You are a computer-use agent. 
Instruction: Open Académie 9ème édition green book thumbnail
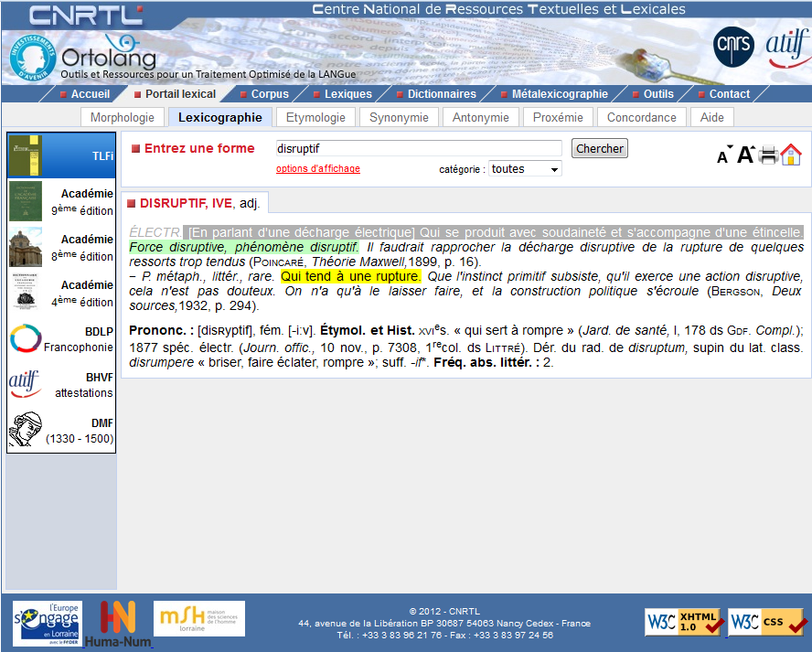pyautogui.click(x=26, y=201)
